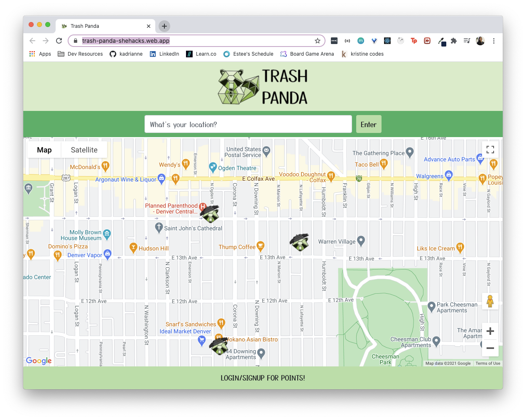The height and width of the screenshot is (420, 526).
Task: Click the React DevTools extension icon
Action: coord(387,41)
